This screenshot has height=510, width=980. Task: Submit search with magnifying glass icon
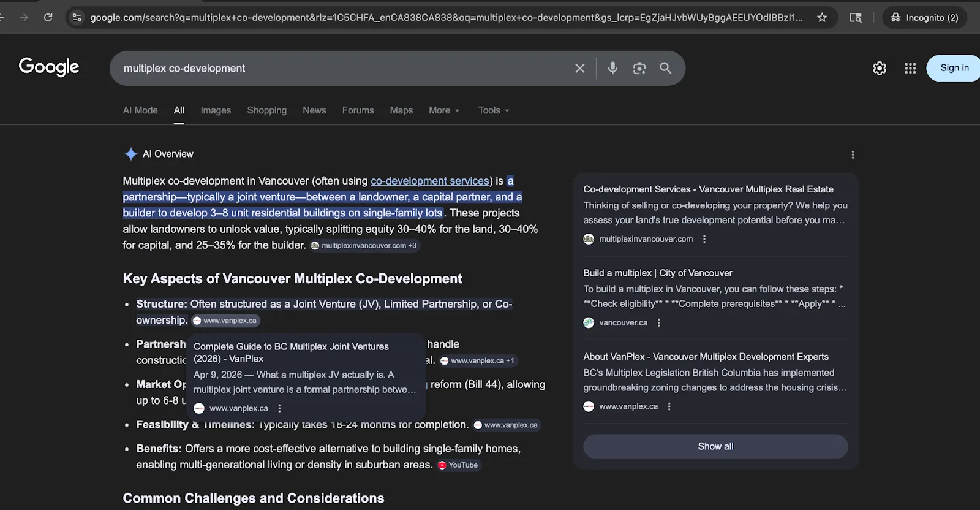pos(666,68)
